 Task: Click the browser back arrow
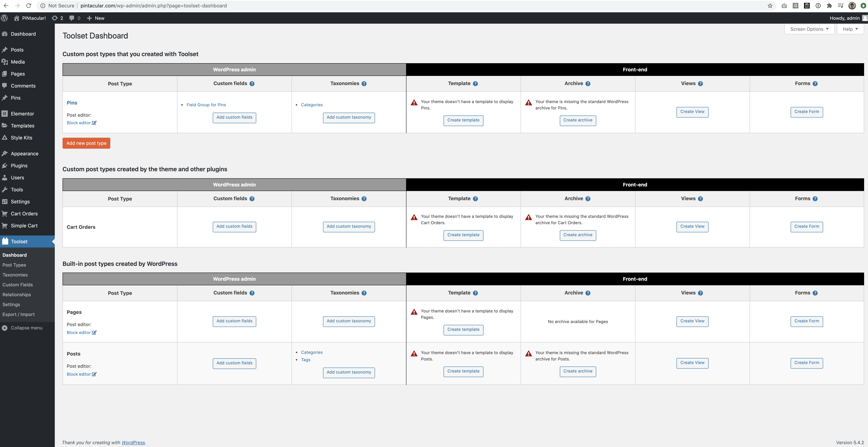point(6,6)
